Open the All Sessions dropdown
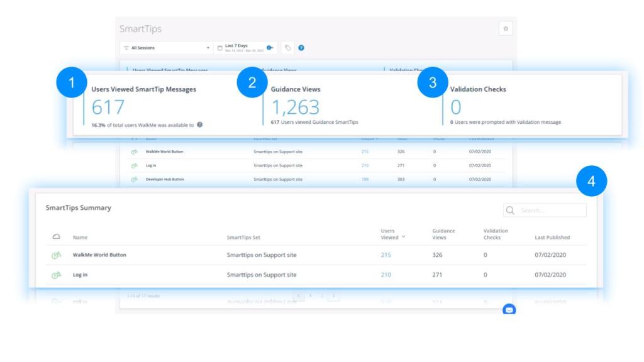This screenshot has height=362, width=644. (x=167, y=48)
